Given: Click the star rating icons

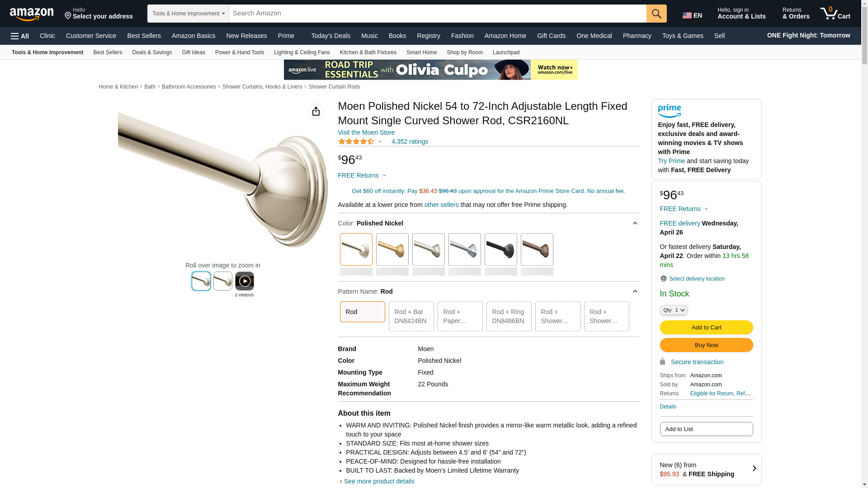Looking at the screenshot, I should (x=356, y=141).
